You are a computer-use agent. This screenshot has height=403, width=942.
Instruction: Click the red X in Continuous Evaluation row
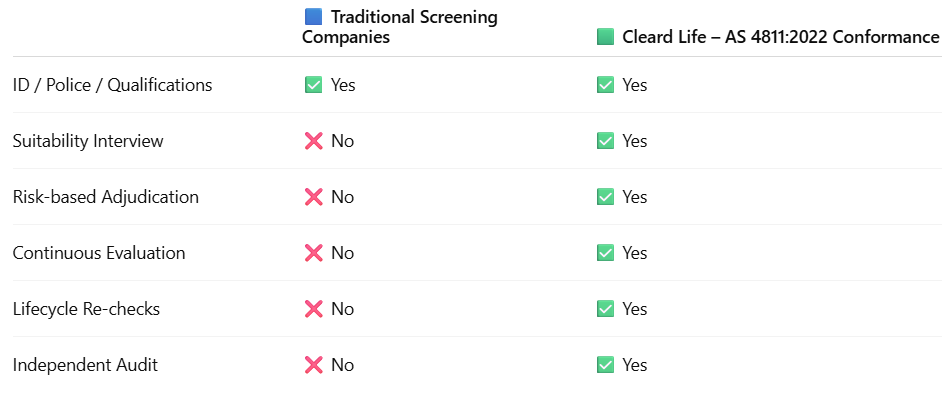pos(314,253)
